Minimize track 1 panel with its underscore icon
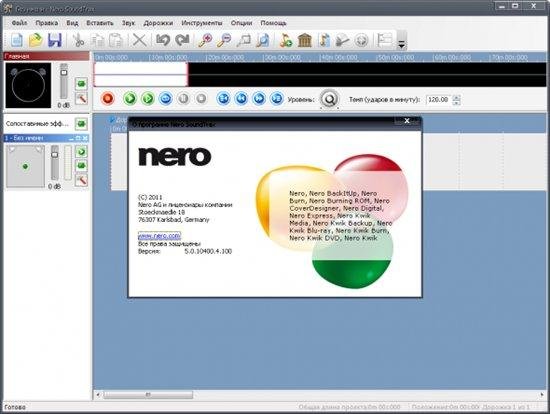Screen dimensions: 550x414 pyautogui.click(x=72, y=138)
